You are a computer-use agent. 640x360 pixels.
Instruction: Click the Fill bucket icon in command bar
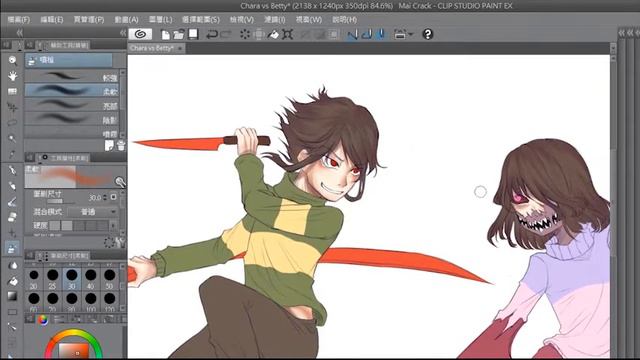point(273,35)
